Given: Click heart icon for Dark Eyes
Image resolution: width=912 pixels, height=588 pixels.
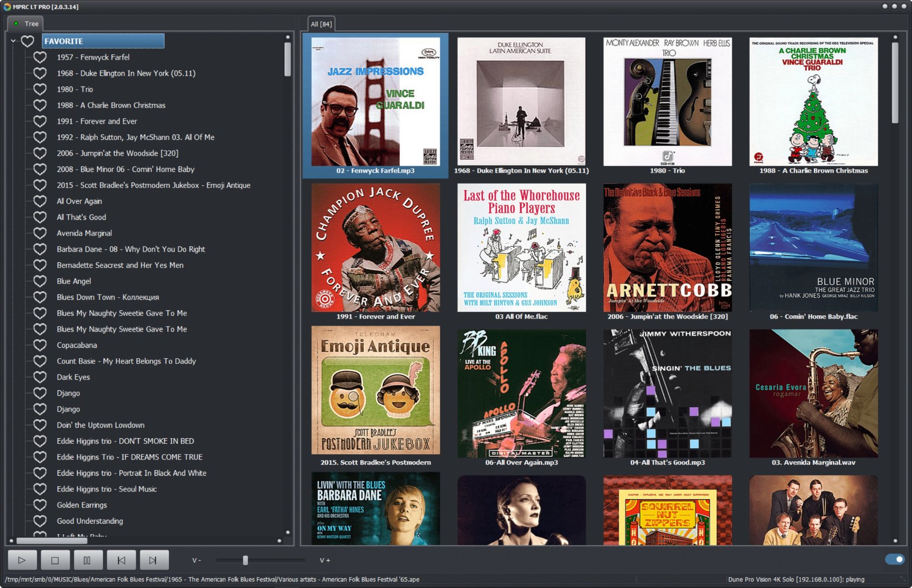Looking at the screenshot, I should [40, 377].
